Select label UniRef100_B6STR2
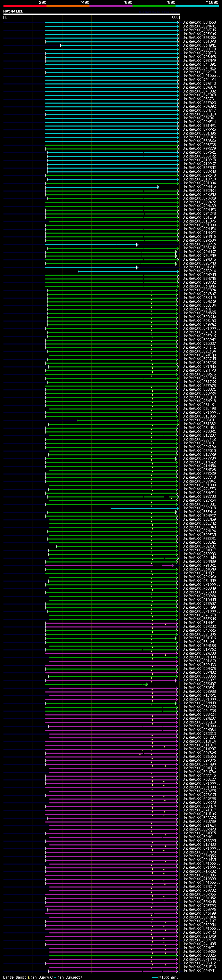 pos(199,156)
